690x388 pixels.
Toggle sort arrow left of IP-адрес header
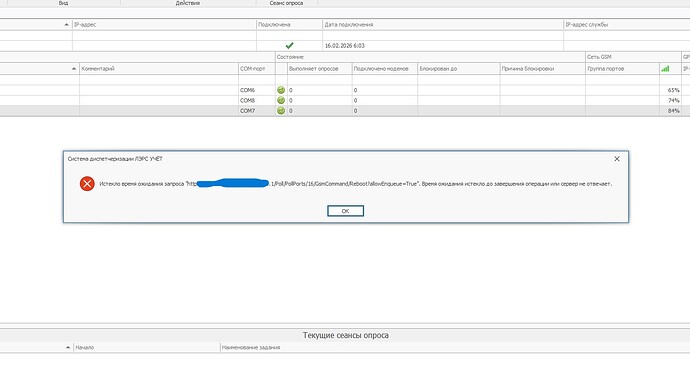click(x=66, y=25)
